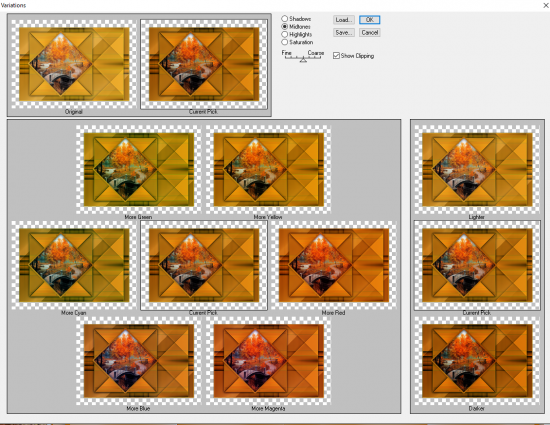Toggle the Show Clipping checkbox
Screen dimensions: 550x425
pyautogui.click(x=336, y=56)
